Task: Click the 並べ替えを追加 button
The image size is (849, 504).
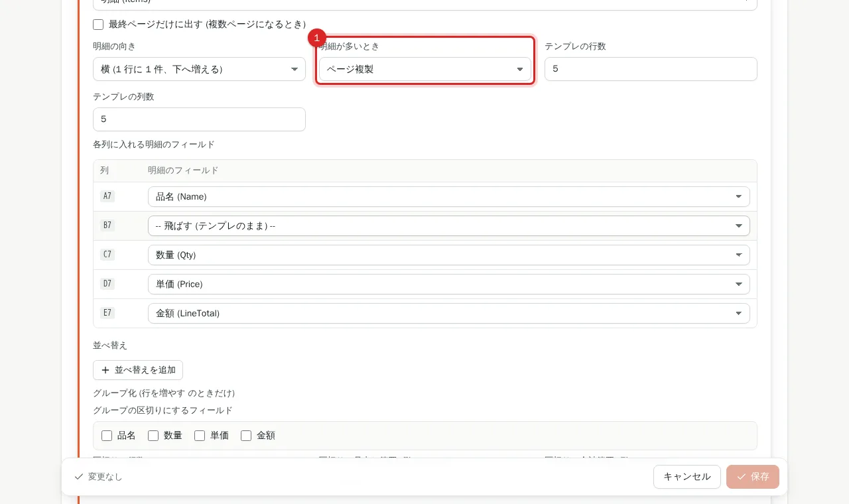Action: [x=138, y=370]
